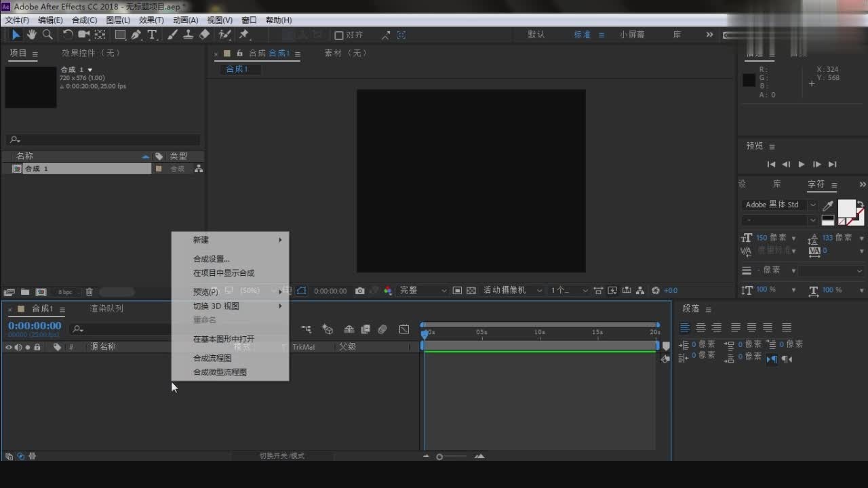Open composition mini-flowchart icon in timeline

[306, 329]
